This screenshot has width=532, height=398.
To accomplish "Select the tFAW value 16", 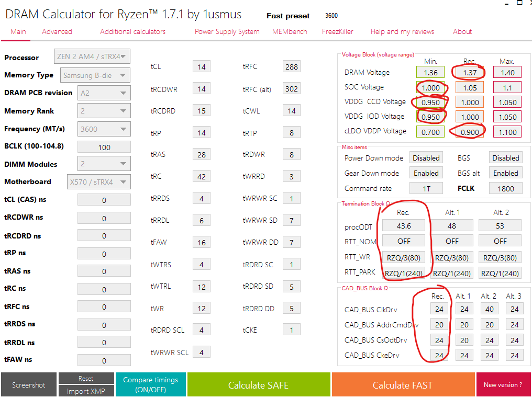I will (202, 243).
